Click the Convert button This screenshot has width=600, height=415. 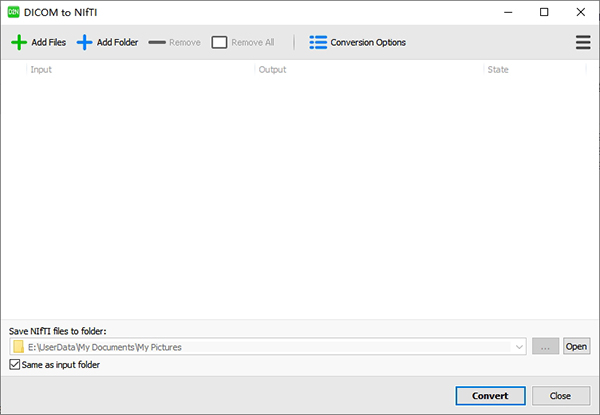pyautogui.click(x=490, y=395)
